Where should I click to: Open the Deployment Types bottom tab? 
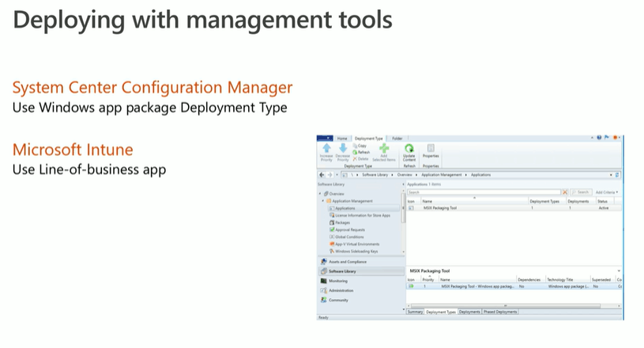[441, 312]
